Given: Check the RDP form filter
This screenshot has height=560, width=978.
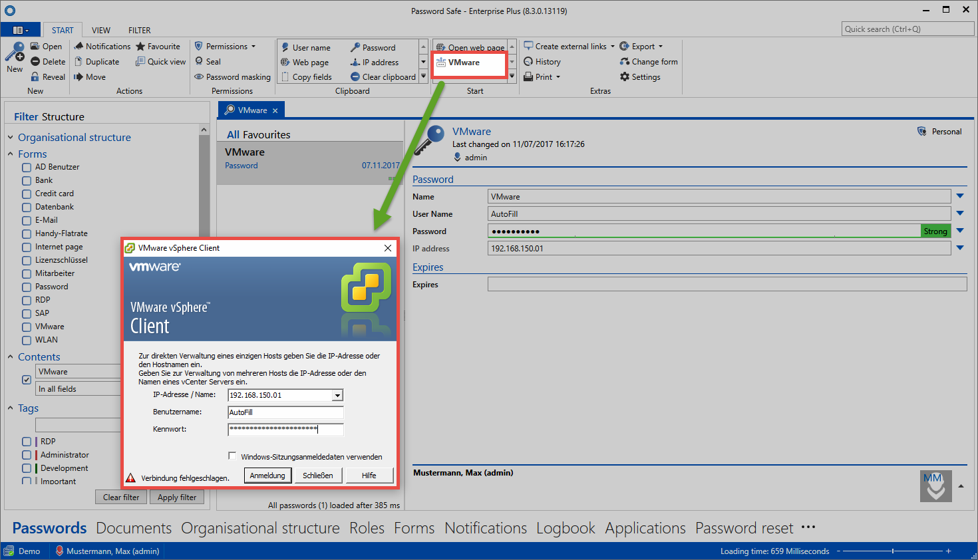Looking at the screenshot, I should (x=27, y=301).
